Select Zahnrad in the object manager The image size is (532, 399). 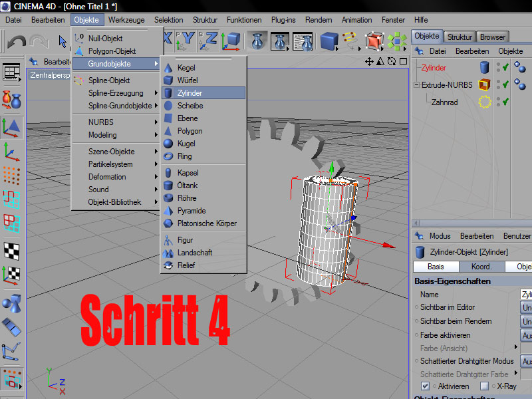coord(444,102)
